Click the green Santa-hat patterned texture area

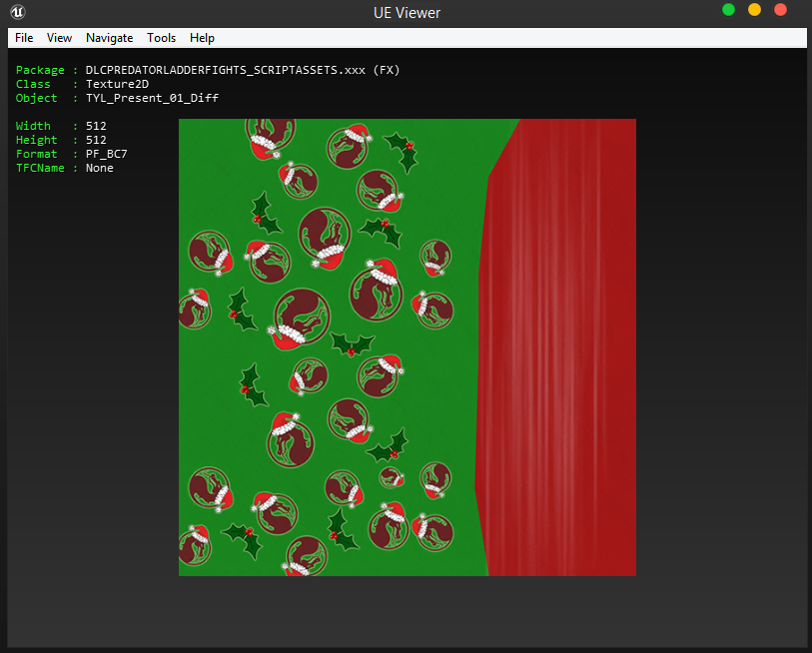[x=330, y=349]
